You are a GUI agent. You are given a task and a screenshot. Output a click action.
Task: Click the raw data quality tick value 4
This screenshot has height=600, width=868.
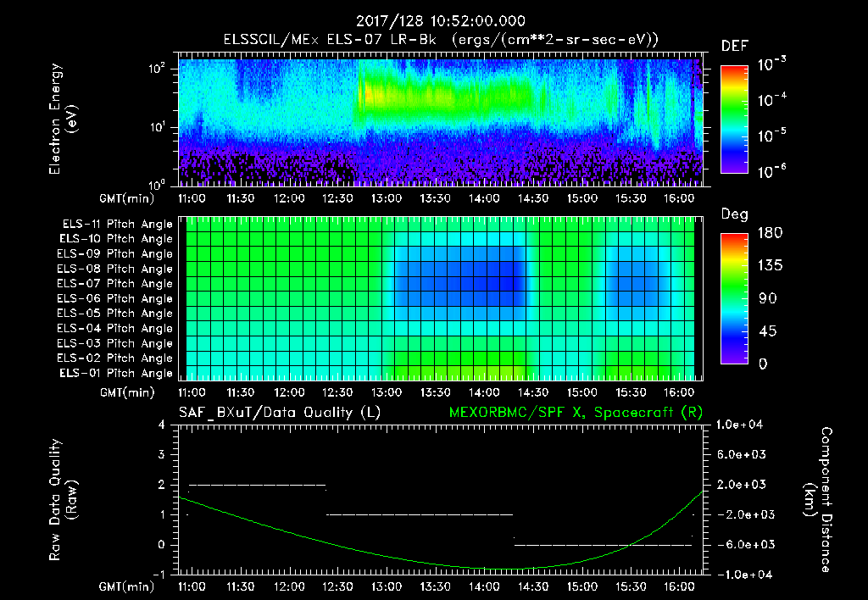(162, 425)
